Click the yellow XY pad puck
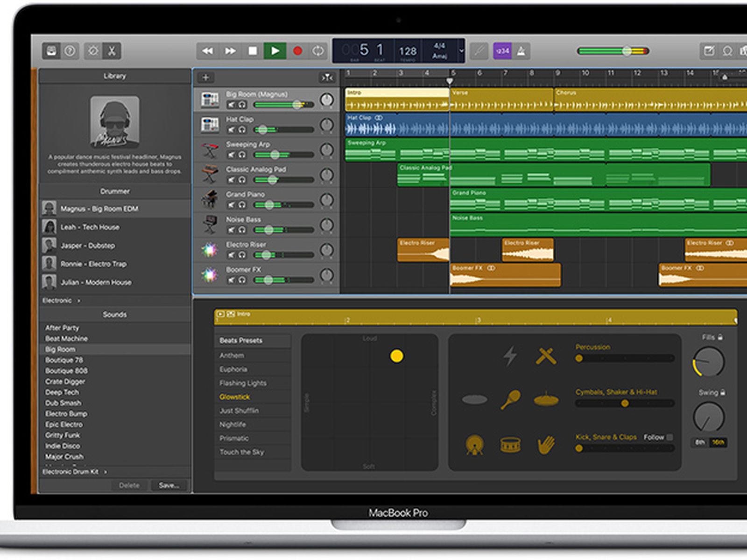747x560 pixels. pos(396,356)
